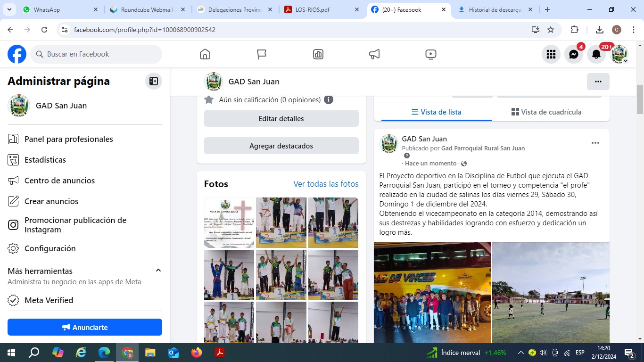Open the Facebook notifications bell
This screenshot has height=362, width=644.
point(596,54)
